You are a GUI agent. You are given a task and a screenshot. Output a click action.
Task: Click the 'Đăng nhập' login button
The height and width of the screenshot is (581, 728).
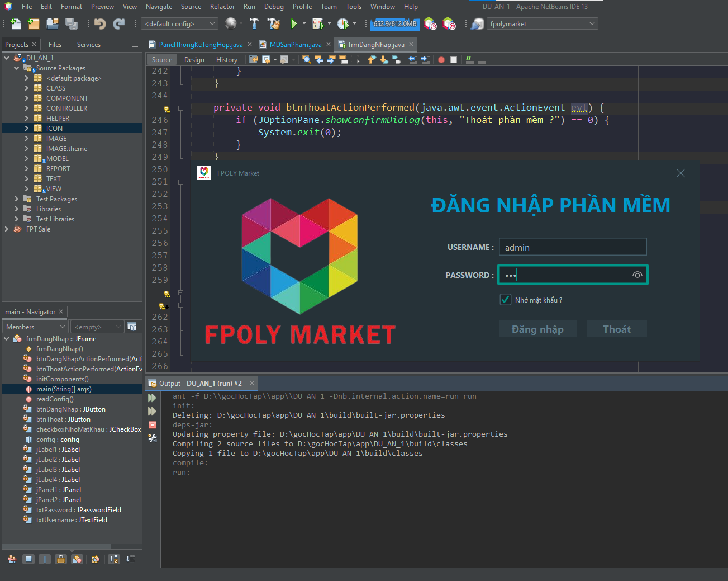(x=537, y=329)
